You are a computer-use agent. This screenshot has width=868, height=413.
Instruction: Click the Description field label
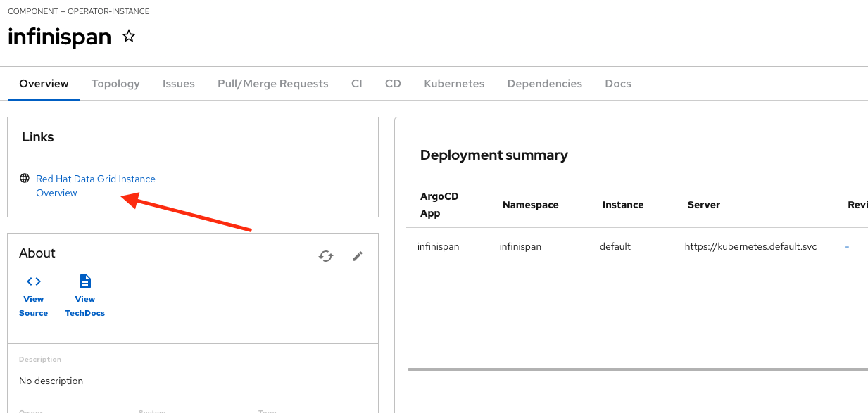pyautogui.click(x=40, y=360)
